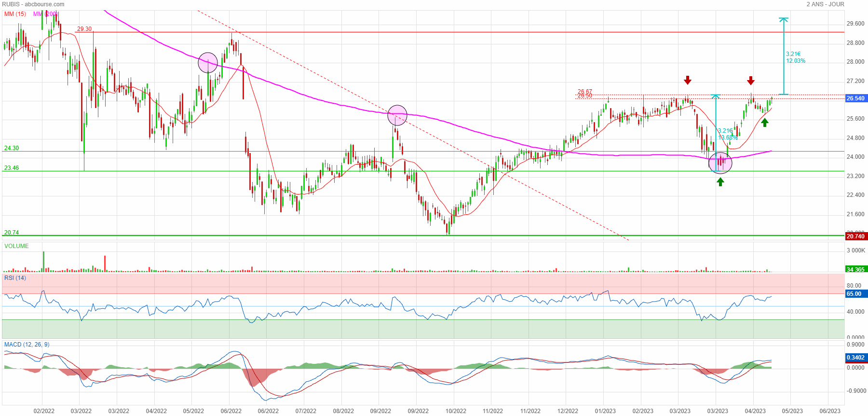Click the 22.400 price axis value
The image size is (868, 416).
point(856,195)
